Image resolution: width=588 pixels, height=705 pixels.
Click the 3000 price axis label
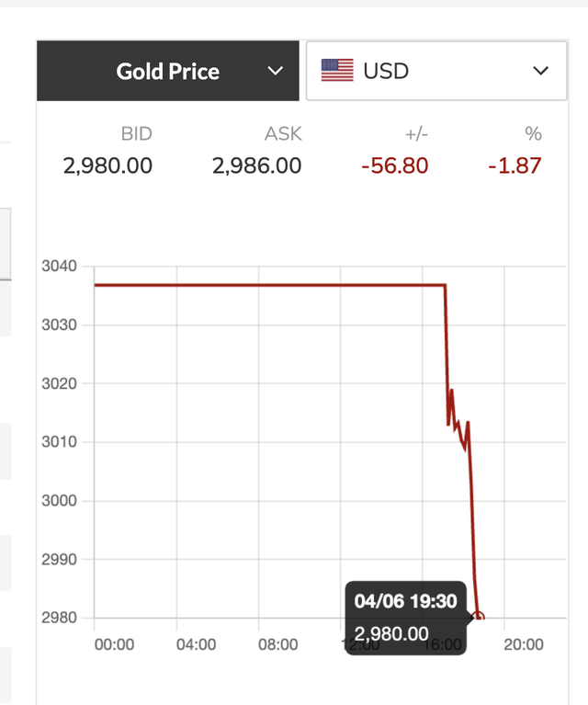pyautogui.click(x=60, y=501)
